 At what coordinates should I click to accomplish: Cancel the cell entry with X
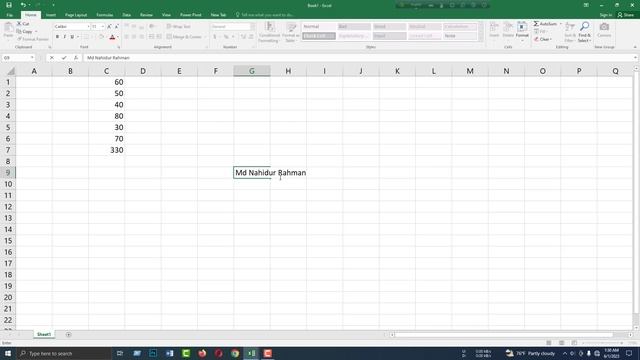click(52, 58)
